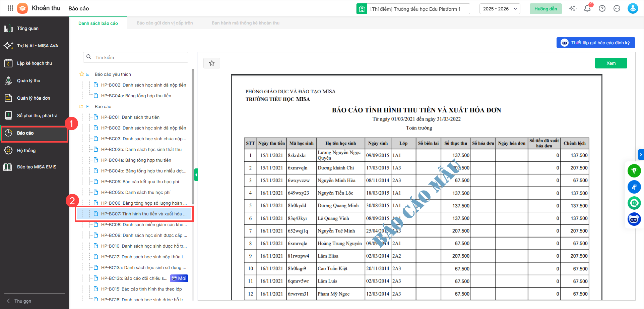Collapse sidebar with Thu gọn
Image resolution: width=644 pixels, height=309 pixels.
(19, 301)
